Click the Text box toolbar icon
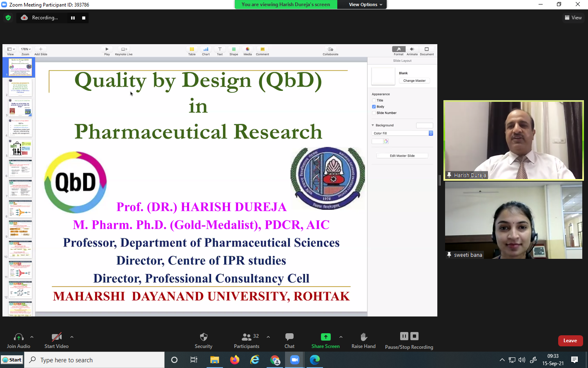Viewport: 588px width, 368px height. click(220, 49)
